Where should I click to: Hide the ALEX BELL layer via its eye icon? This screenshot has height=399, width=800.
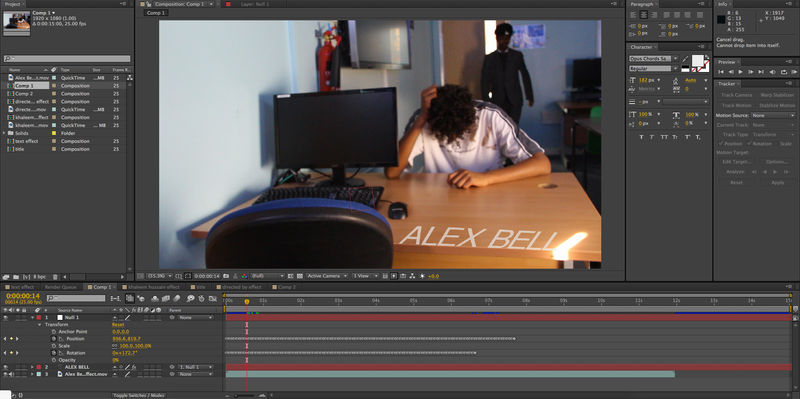6,367
